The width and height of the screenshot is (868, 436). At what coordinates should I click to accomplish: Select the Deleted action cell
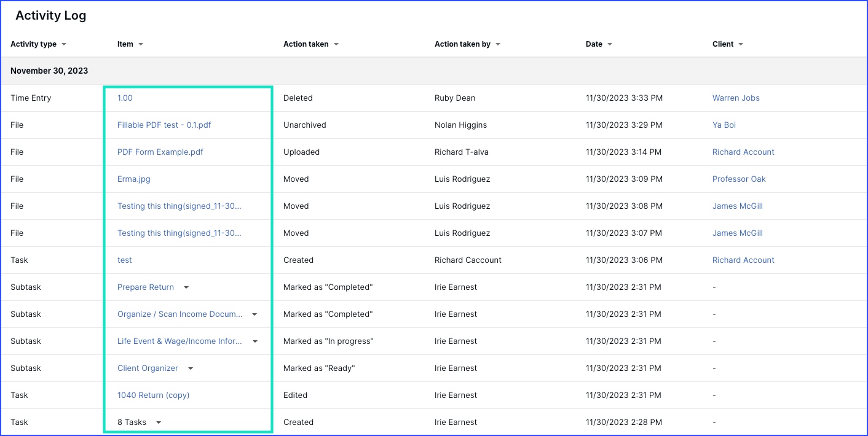(298, 98)
